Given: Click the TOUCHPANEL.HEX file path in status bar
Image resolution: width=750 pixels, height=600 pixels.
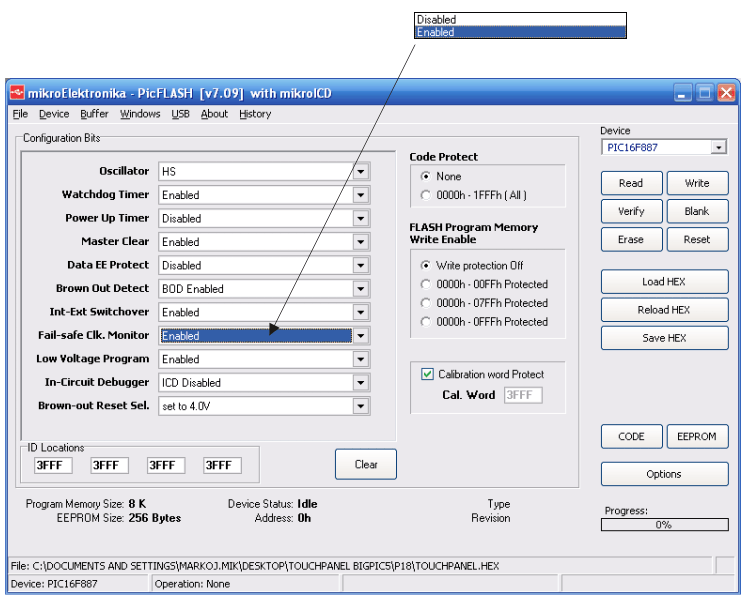Looking at the screenshot, I should click(255, 566).
